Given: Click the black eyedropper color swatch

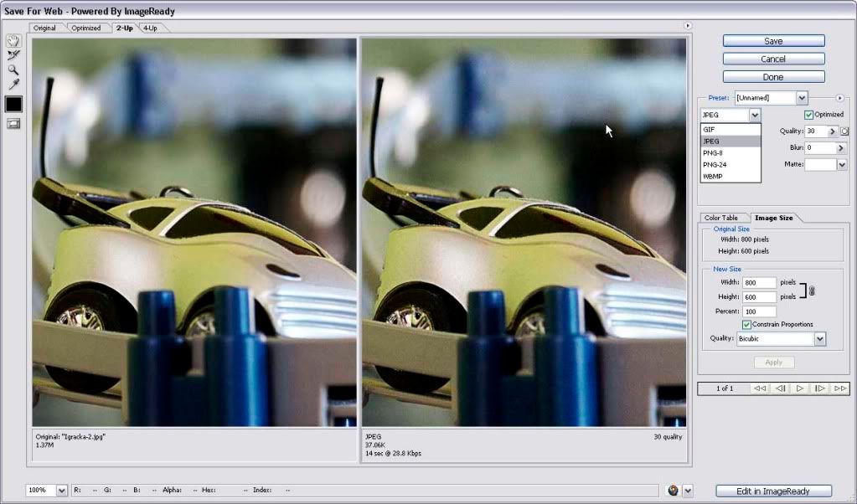Looking at the screenshot, I should 13,104.
